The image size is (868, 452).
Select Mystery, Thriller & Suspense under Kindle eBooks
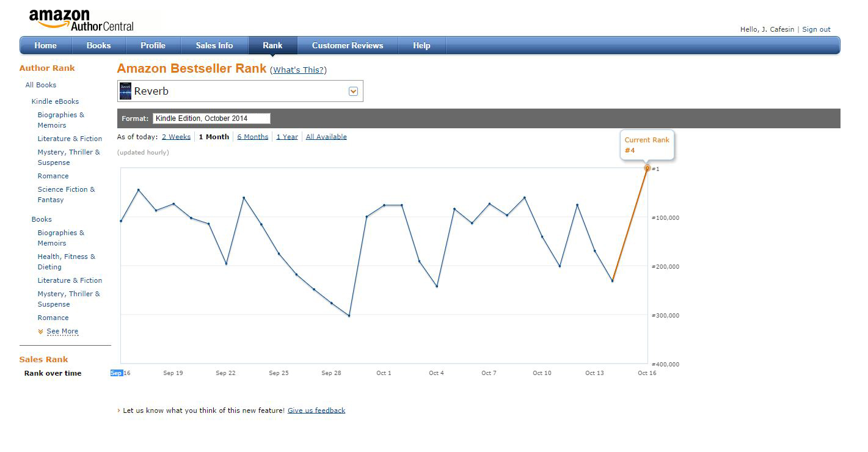pos(68,157)
